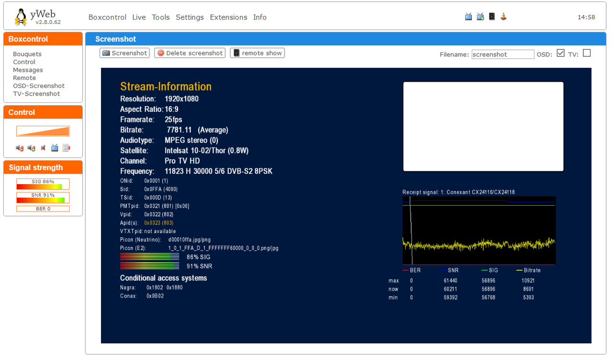
Task: Open the Live menu
Action: (139, 17)
